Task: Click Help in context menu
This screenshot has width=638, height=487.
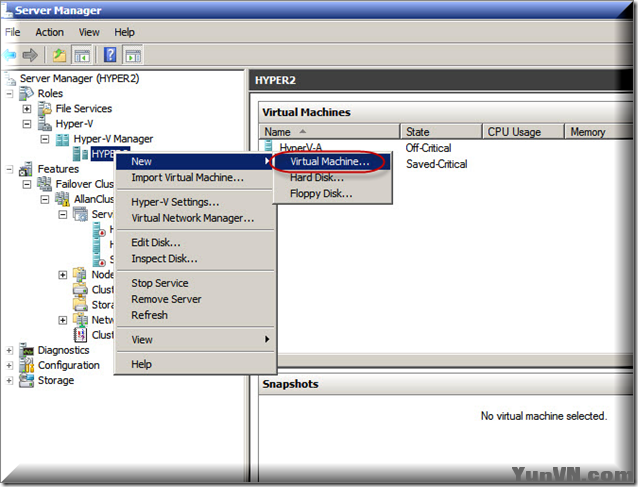Action: tap(195, 364)
